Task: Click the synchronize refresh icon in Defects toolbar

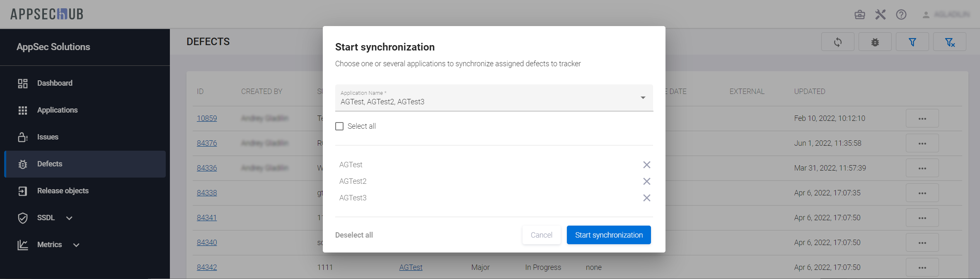Action: pos(837,42)
